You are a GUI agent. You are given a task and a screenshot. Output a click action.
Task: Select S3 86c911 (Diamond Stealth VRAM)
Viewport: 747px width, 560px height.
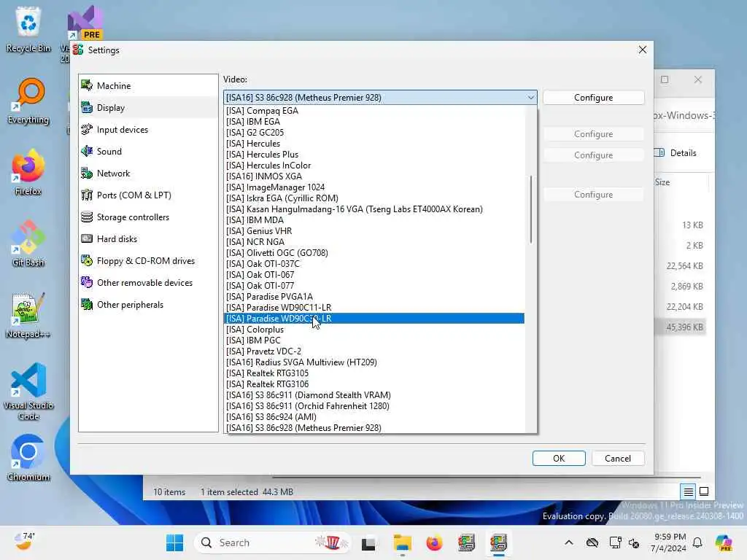point(374,395)
